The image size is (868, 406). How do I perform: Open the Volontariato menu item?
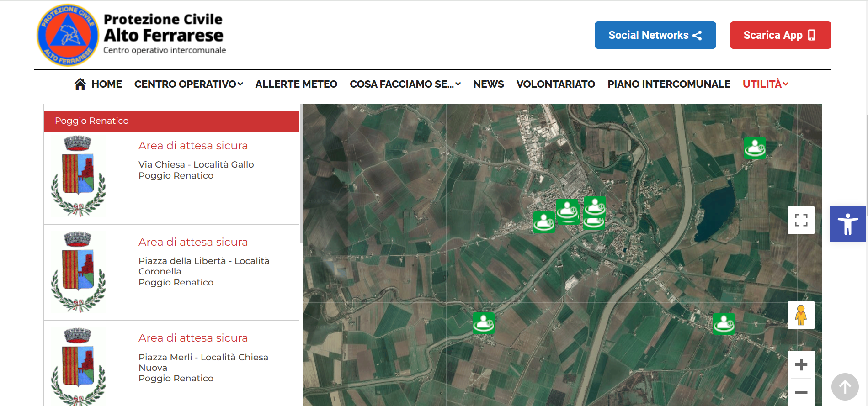pos(555,84)
